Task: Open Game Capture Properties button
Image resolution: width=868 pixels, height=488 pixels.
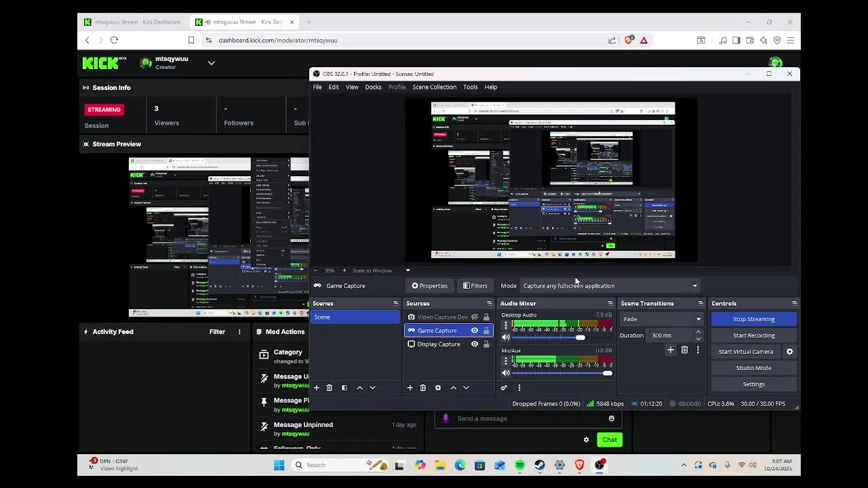Action: (x=429, y=286)
